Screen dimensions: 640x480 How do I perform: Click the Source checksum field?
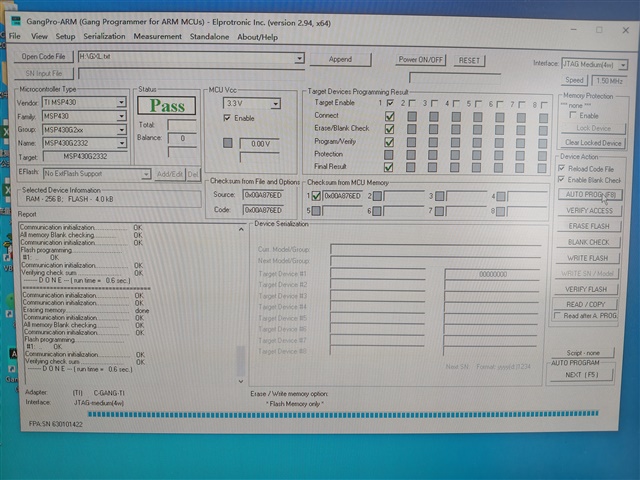[263, 195]
